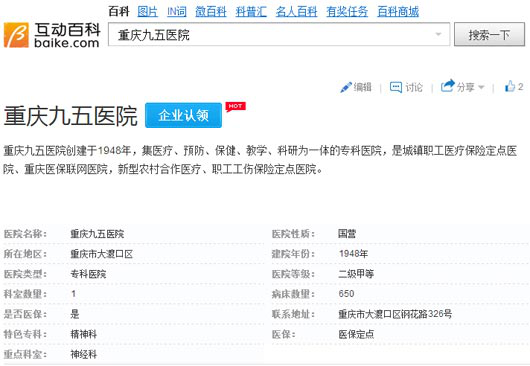Go to the 科普汇 tab
The height and width of the screenshot is (366, 530).
251,12
